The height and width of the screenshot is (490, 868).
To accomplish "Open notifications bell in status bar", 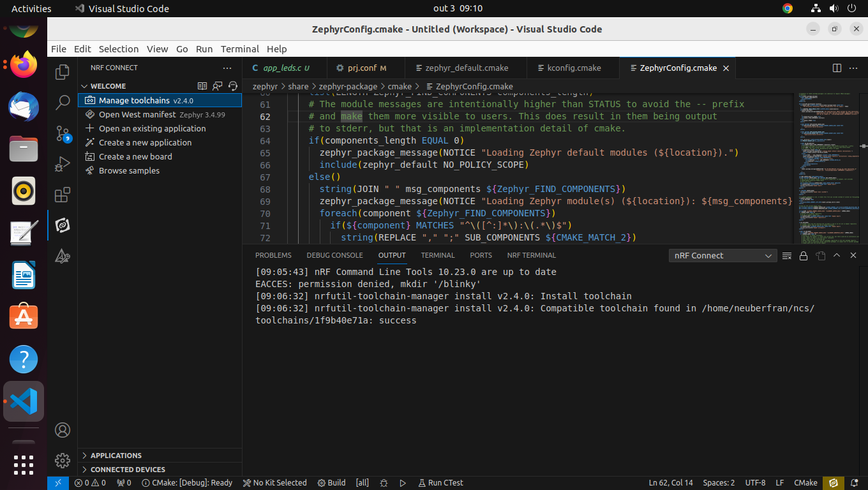I will tap(855, 483).
